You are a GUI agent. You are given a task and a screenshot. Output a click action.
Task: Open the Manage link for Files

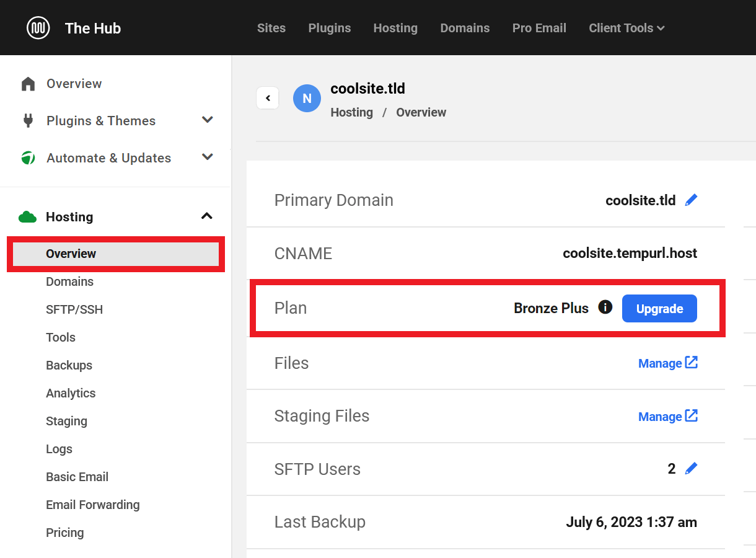tap(667, 363)
